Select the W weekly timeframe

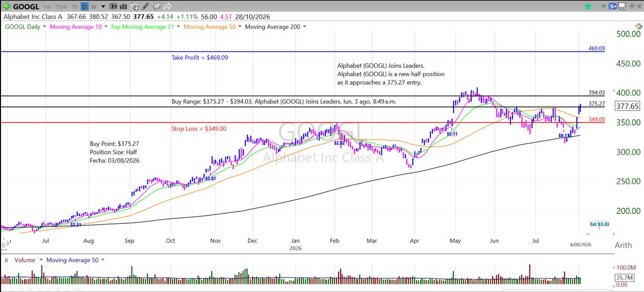(93, 7)
